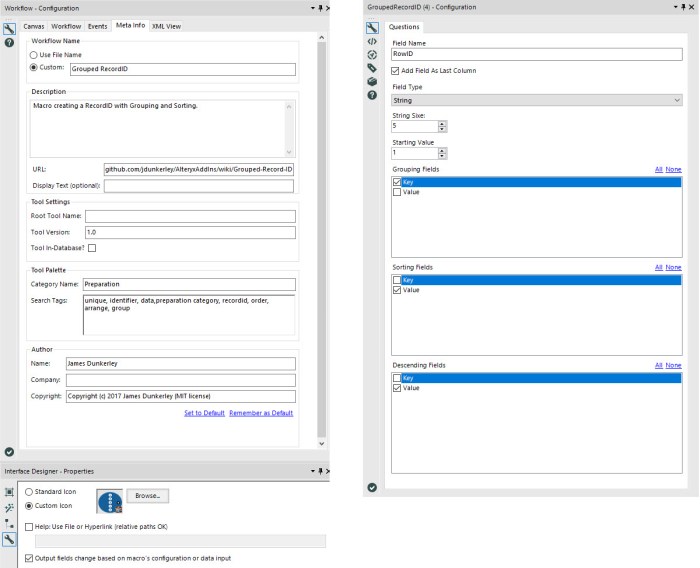The image size is (700, 568).
Task: Open the Workflow Configuration panel options arrow
Action: point(311,8)
